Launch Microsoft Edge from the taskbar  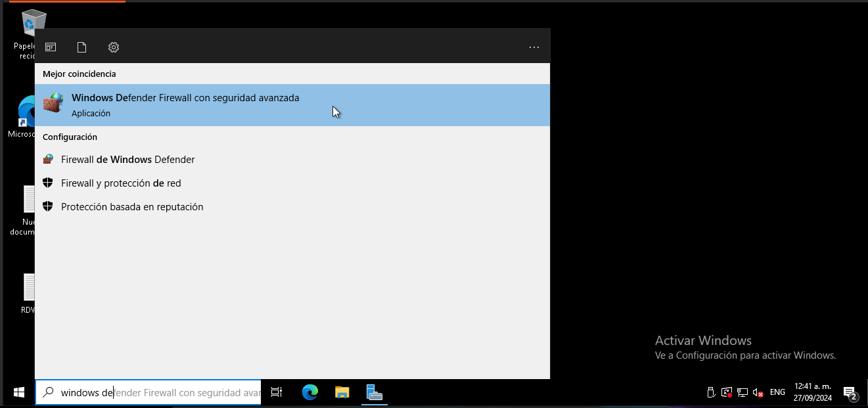pyautogui.click(x=309, y=393)
